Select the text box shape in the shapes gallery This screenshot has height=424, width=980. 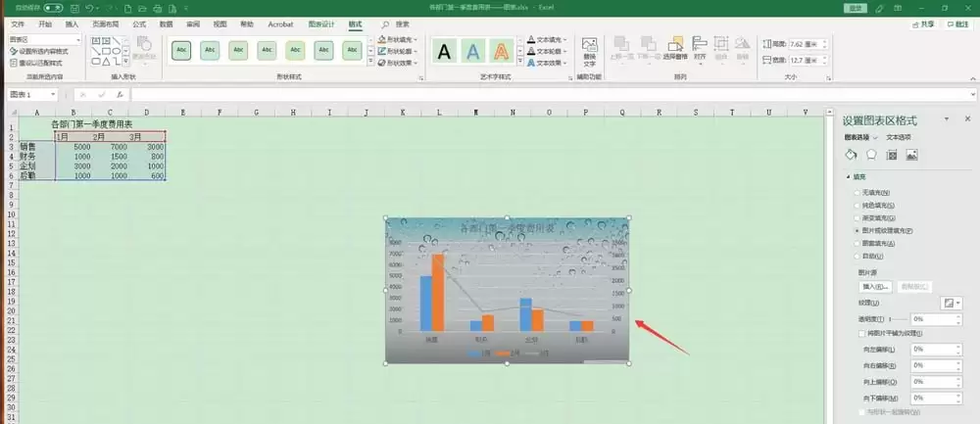point(96,40)
